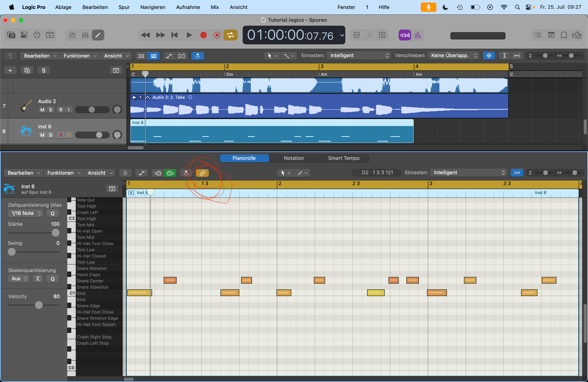Screen dimensions: 588x382
Task: Open Tracks area Ansicht dropdown
Action: [x=116, y=56]
